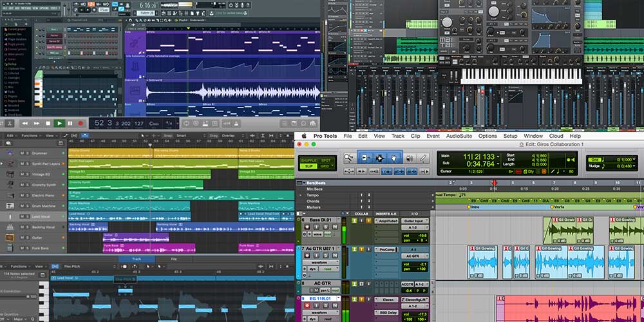Viewport: 644px width, 322px height.
Task: Solo the Lead Vocal track in Logic
Action: [x=29, y=216]
